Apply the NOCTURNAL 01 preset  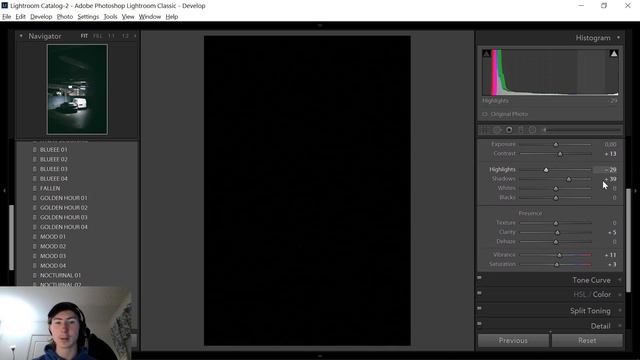click(60, 276)
